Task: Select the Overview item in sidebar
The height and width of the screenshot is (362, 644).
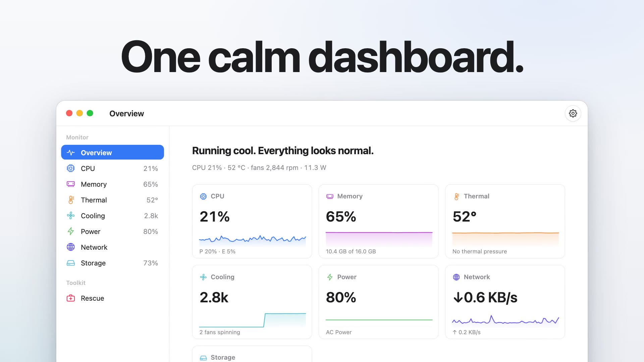Action: (112, 153)
